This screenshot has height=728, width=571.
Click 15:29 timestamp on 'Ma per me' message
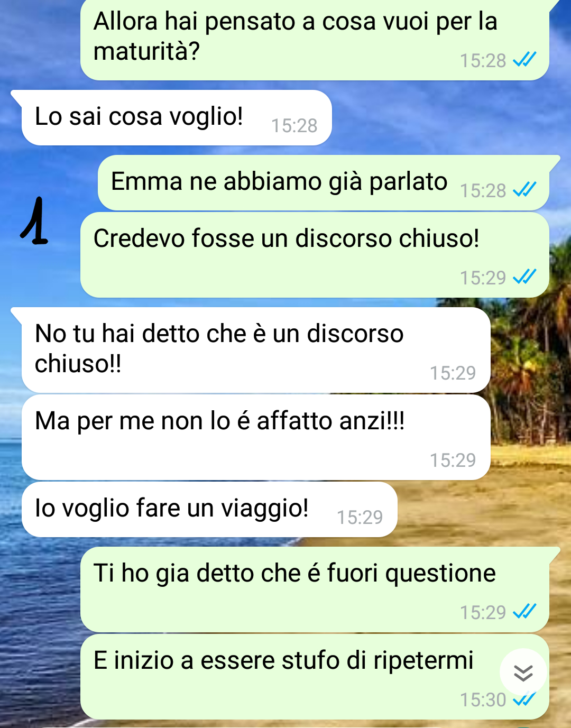click(453, 460)
